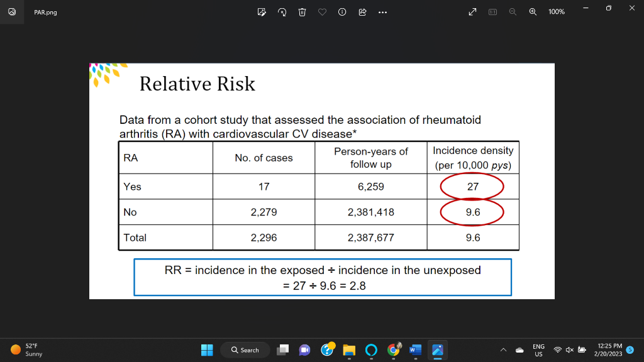The height and width of the screenshot is (362, 644).
Task: Open the 100% zoom level control
Action: [x=556, y=11]
